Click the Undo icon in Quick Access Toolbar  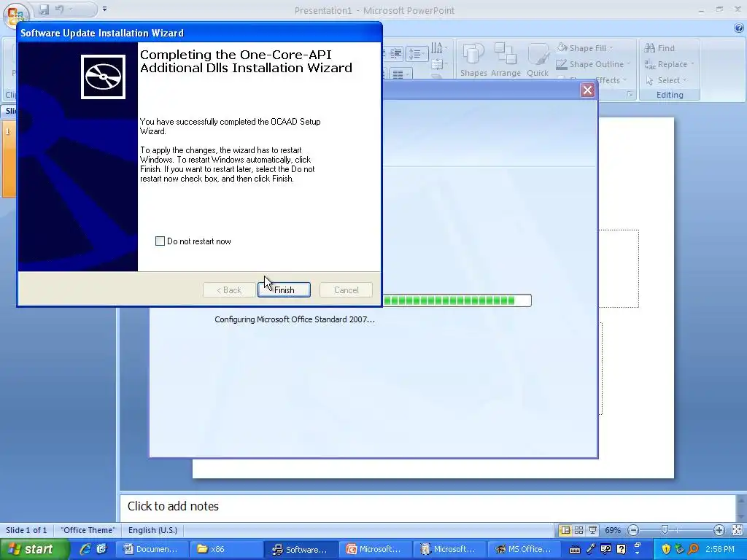click(60, 9)
